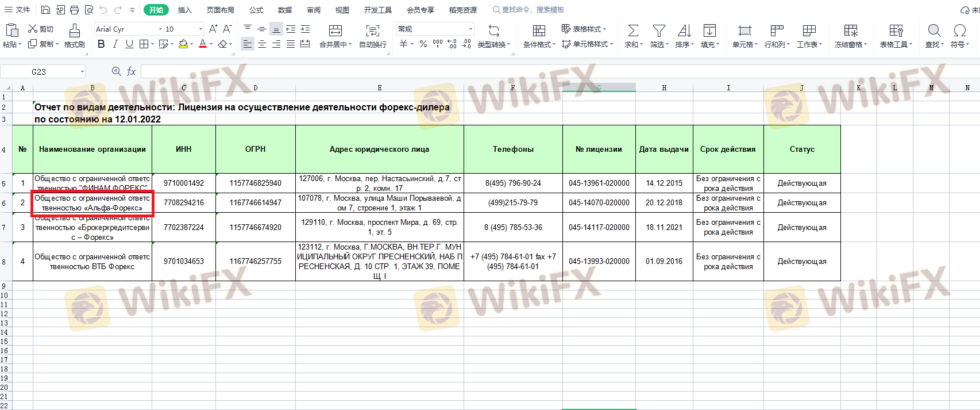The height and width of the screenshot is (410, 980).
Task: Toggle Underline formatting
Action: coord(129,44)
